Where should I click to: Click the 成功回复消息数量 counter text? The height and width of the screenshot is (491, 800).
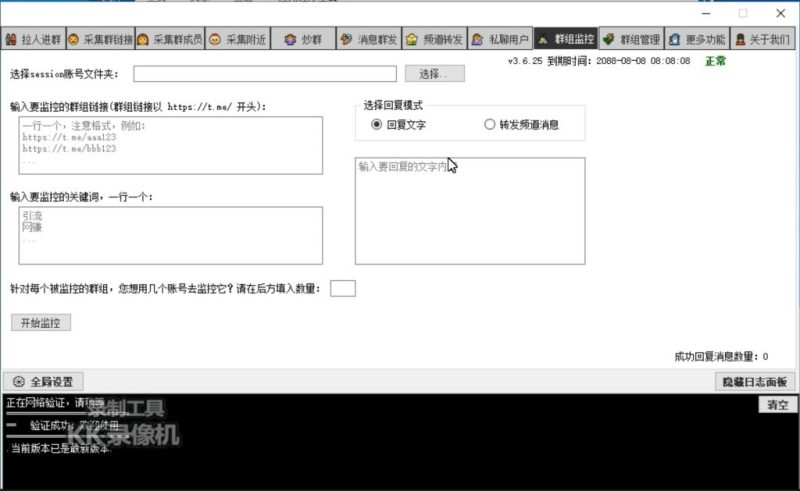pyautogui.click(x=721, y=356)
